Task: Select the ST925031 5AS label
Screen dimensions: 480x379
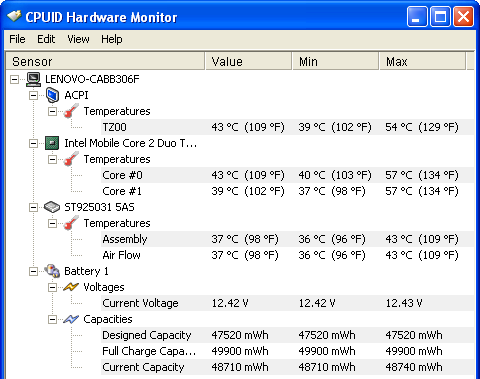Action: click(x=99, y=207)
